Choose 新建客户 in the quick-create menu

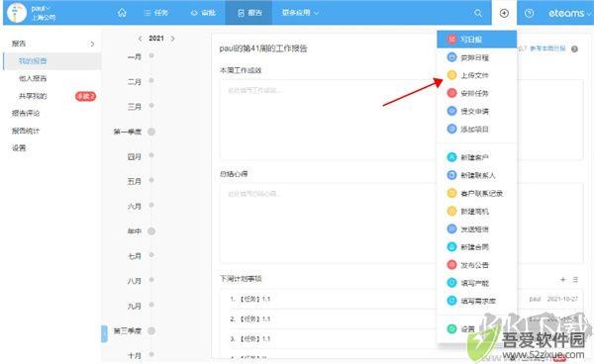click(x=476, y=157)
